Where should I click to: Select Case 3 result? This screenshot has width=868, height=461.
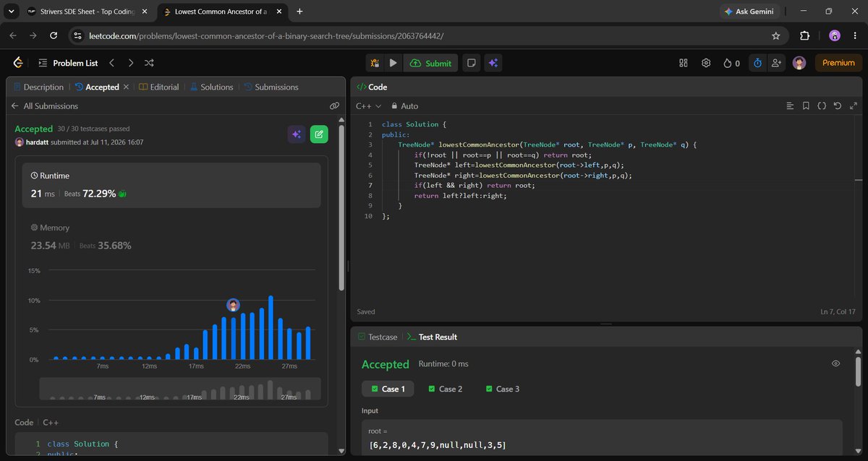(502, 389)
